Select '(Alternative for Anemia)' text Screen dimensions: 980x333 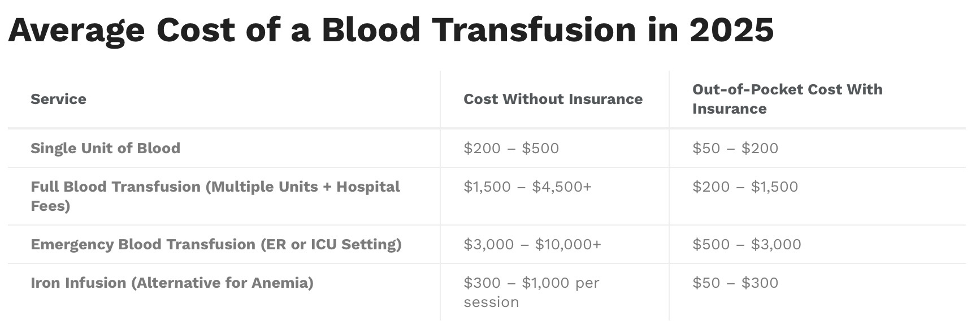tap(222, 283)
